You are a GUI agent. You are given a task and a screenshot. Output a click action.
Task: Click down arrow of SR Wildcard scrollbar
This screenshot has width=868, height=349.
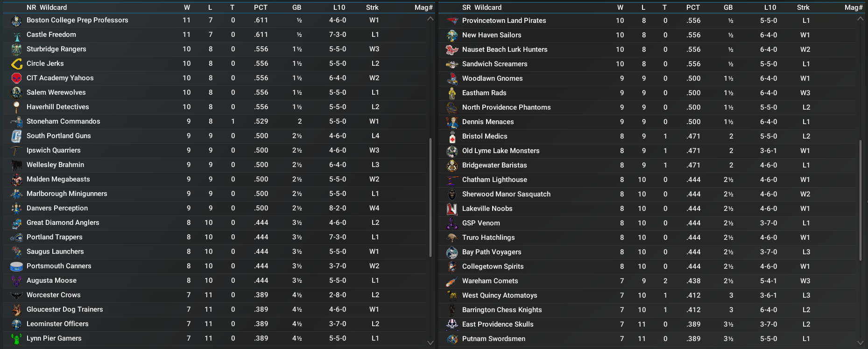pyautogui.click(x=861, y=342)
